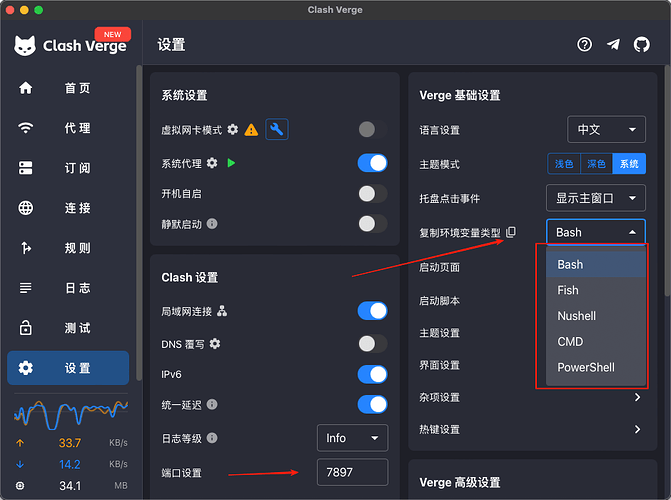Screen dimensions: 671x500
Task: Open 语言设置 language dropdown
Action: click(606, 129)
